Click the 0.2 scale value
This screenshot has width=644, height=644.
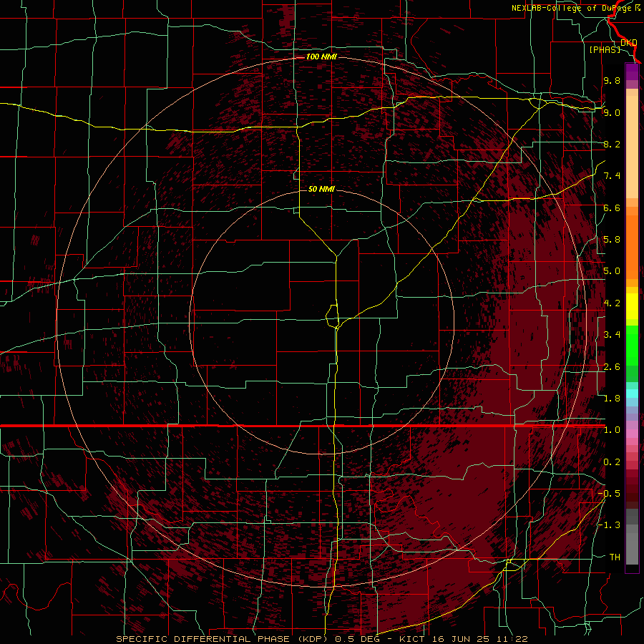[x=612, y=462]
